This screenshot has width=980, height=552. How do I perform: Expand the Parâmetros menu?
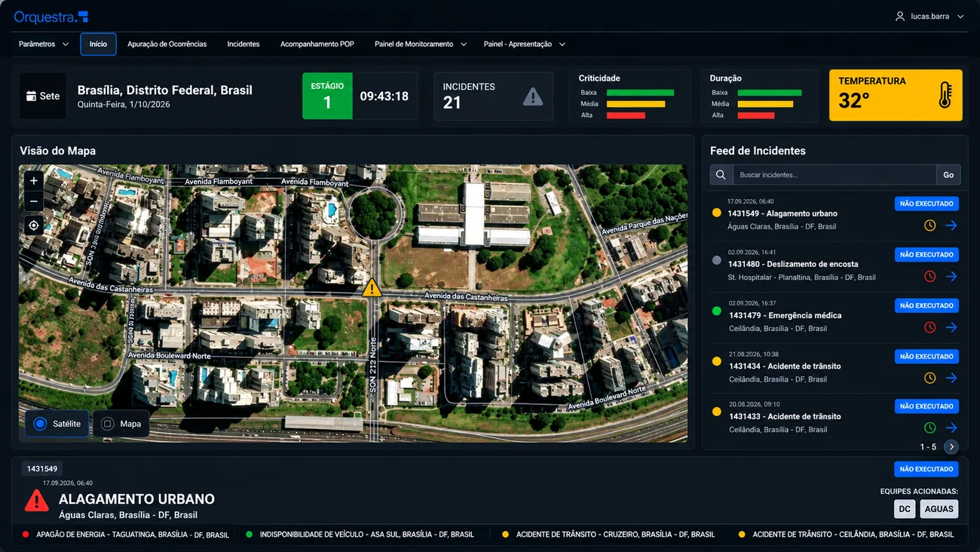point(44,44)
